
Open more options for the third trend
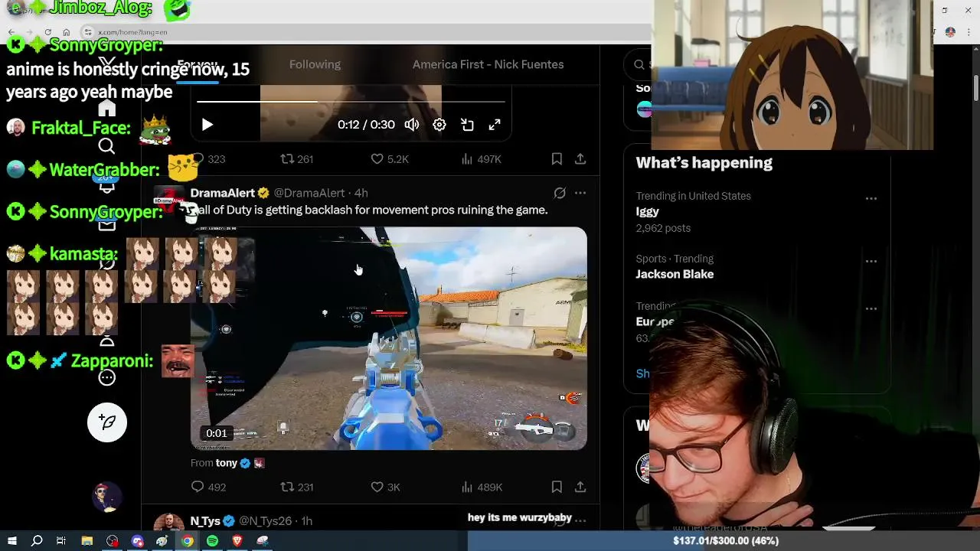[871, 308]
